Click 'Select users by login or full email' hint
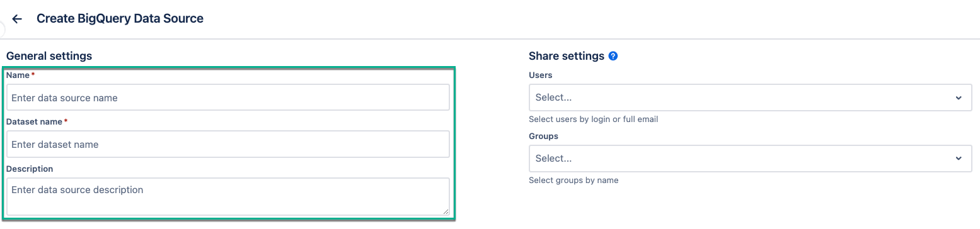 point(594,119)
